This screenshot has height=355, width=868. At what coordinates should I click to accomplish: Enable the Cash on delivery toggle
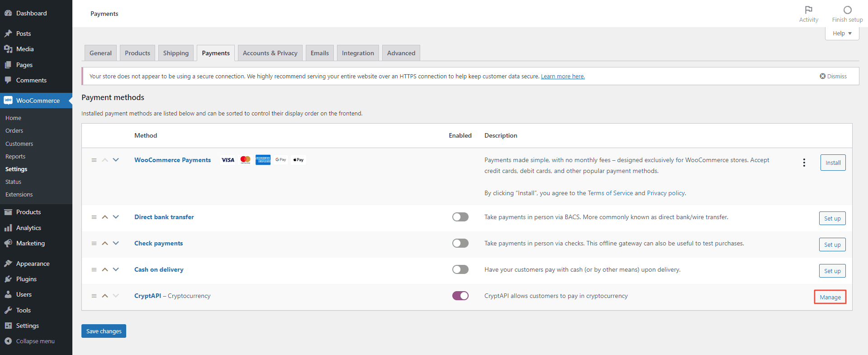460,269
